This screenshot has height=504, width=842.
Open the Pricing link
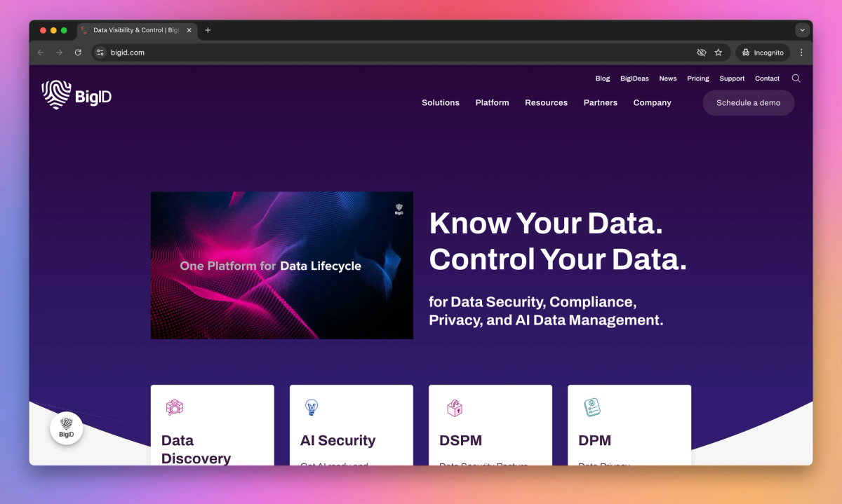click(x=698, y=79)
